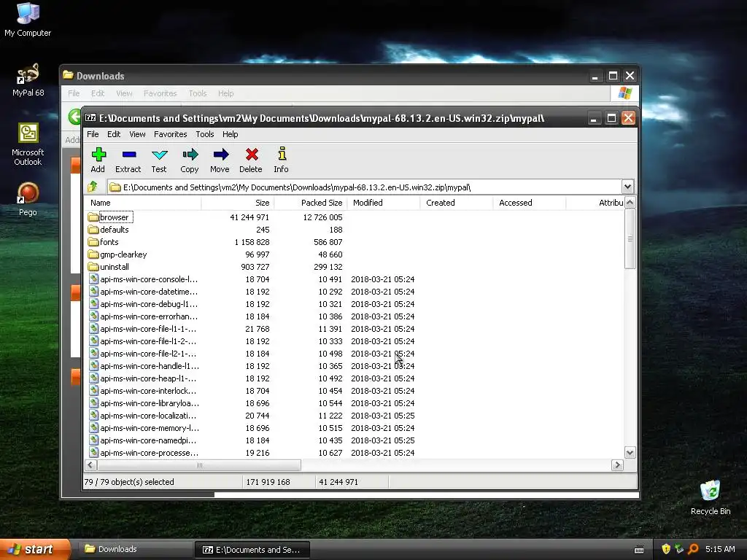Sort by the Packed Size column

[x=311, y=203]
